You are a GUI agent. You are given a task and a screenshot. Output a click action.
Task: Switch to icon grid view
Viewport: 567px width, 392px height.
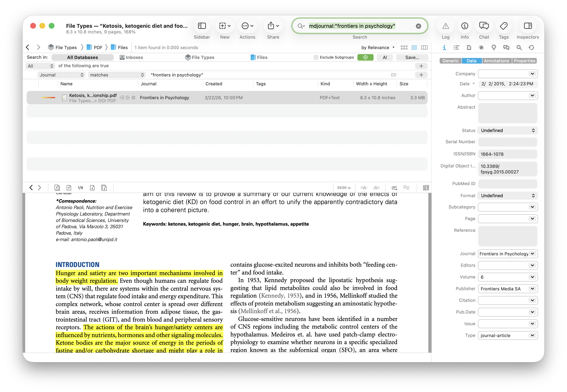404,47
